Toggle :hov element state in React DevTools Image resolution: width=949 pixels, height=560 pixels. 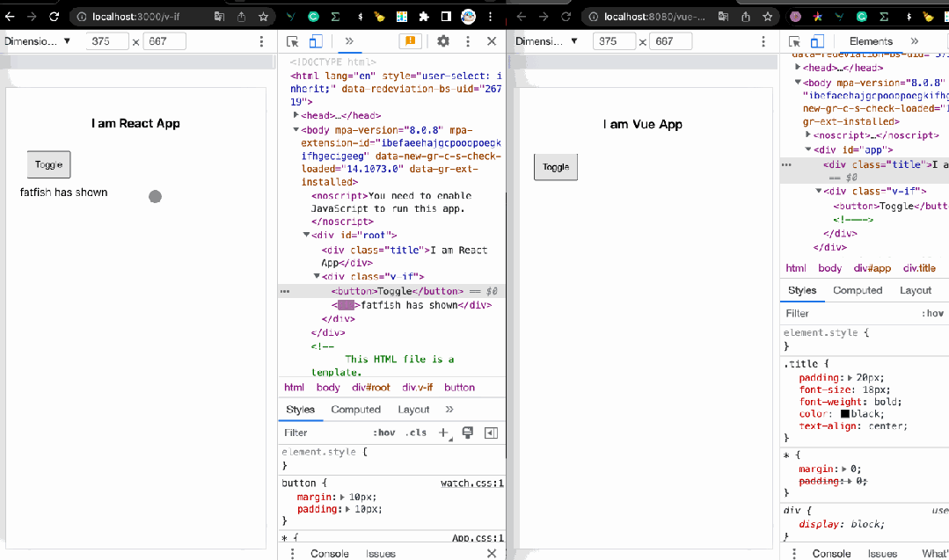(x=383, y=433)
